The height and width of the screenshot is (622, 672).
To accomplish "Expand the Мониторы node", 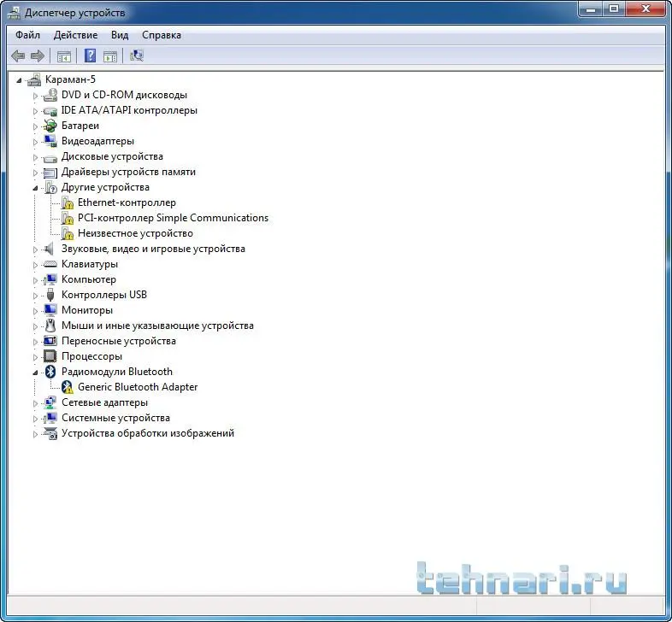I will (x=36, y=311).
